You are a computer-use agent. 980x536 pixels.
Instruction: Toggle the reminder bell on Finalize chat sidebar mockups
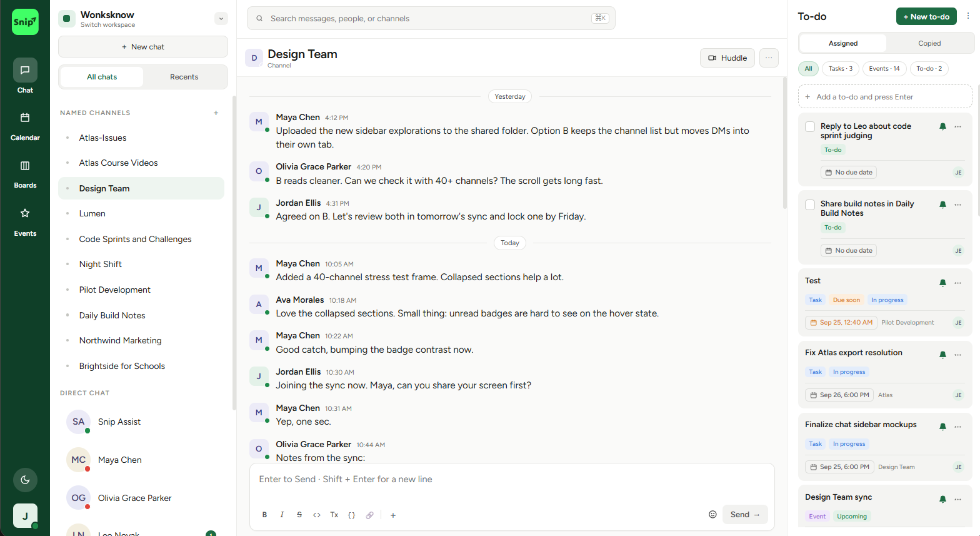pos(942,427)
